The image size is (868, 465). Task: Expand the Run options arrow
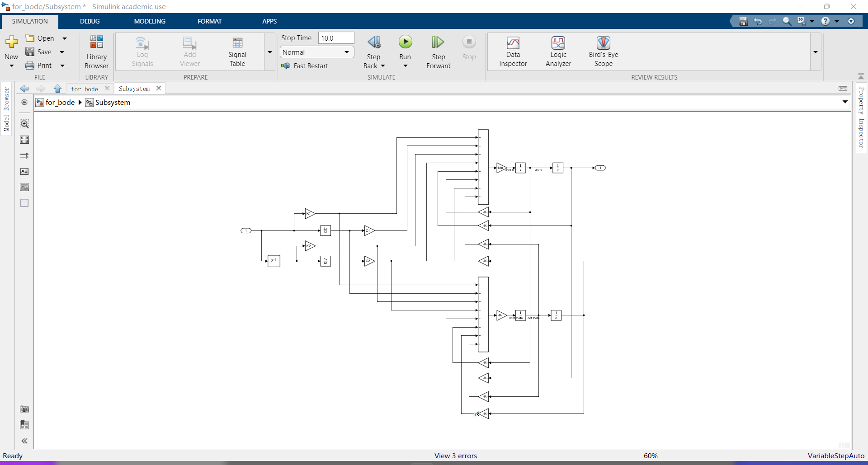pos(405,66)
